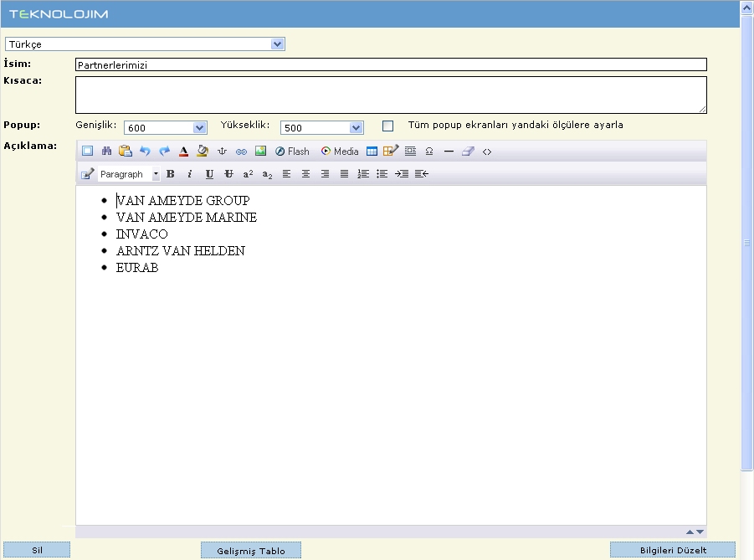Open the Paragraph format dropdown
The image size is (754, 560).
pos(129,173)
